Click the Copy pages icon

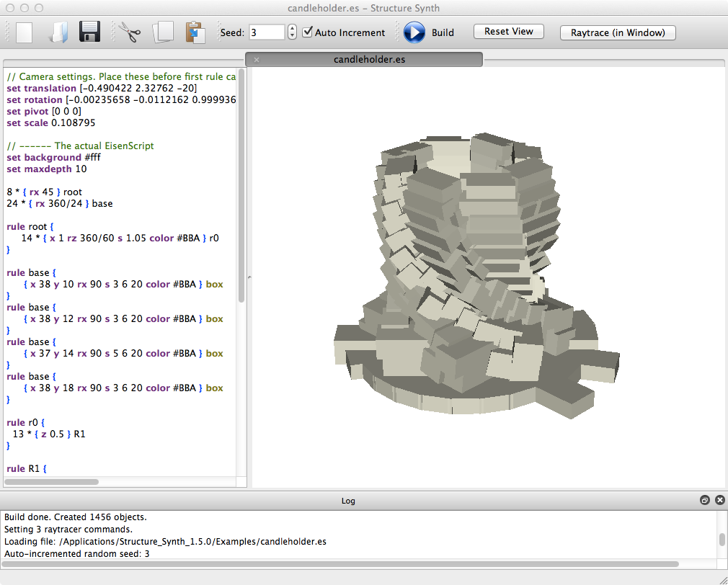click(x=163, y=32)
